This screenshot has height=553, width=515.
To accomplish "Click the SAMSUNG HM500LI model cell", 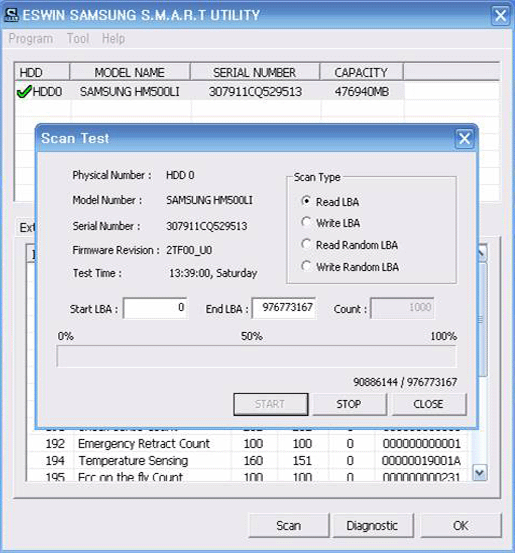I will click(x=130, y=92).
